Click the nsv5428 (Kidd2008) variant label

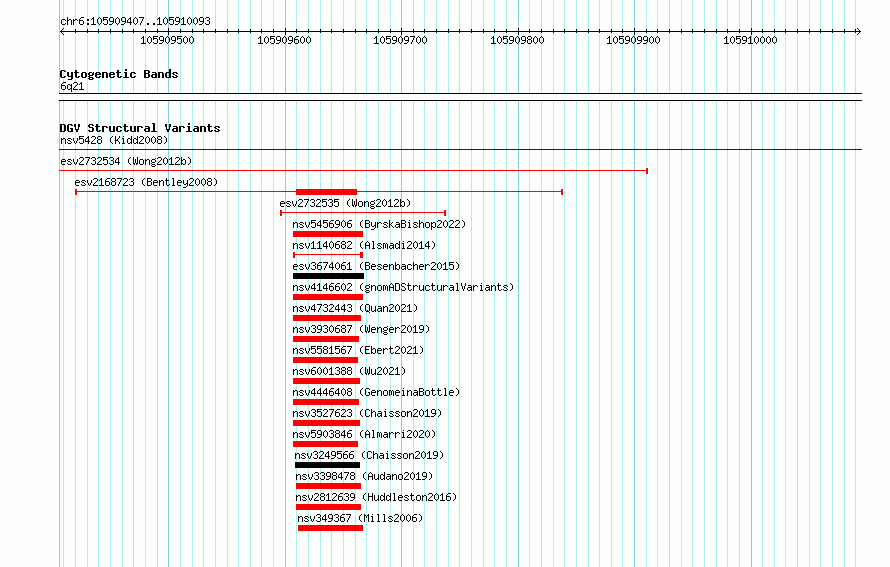point(114,140)
